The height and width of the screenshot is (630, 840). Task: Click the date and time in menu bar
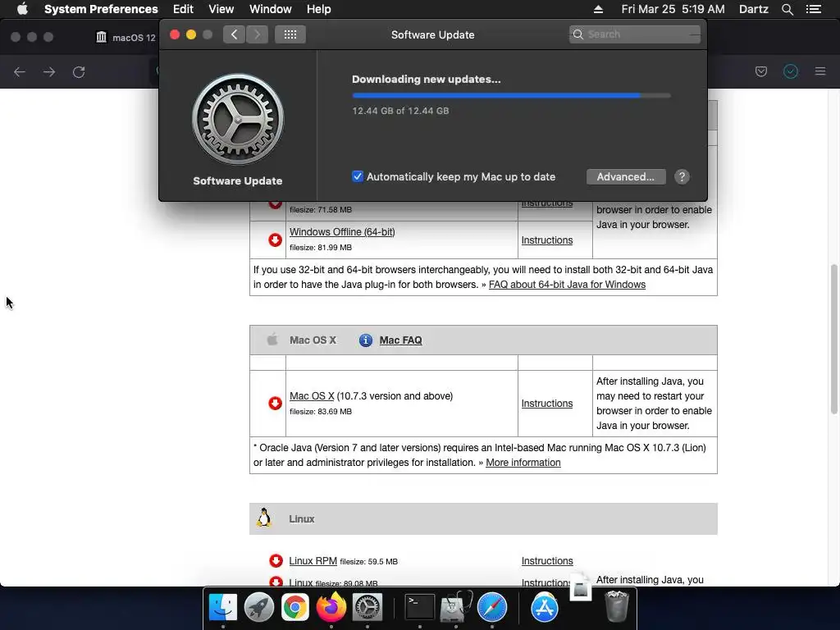tap(673, 9)
